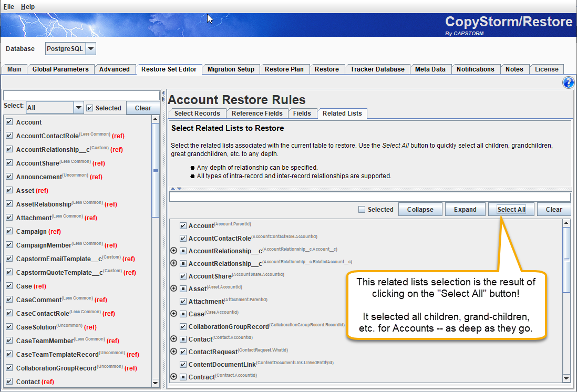Uncheck the Campaign table checkbox
577x392 pixels.
[x=9, y=231]
